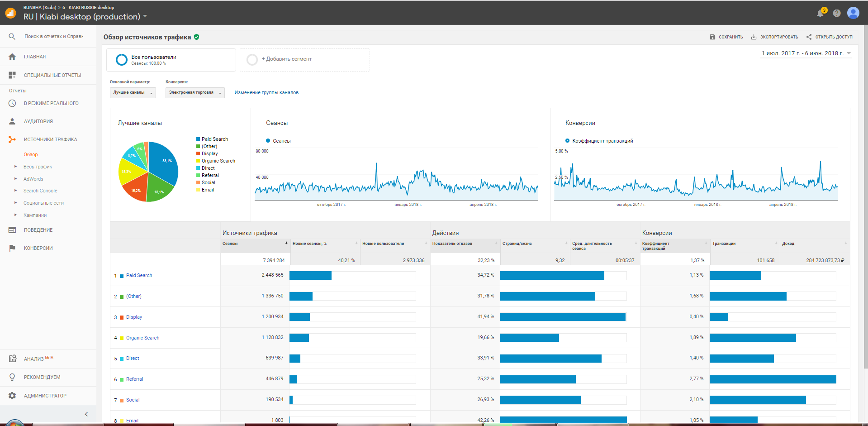
Task: Open the 'Аудитория' menu section
Action: pyautogui.click(x=38, y=121)
